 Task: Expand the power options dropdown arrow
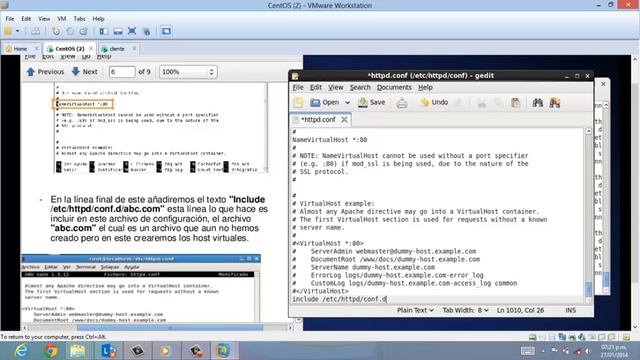pos(18,31)
